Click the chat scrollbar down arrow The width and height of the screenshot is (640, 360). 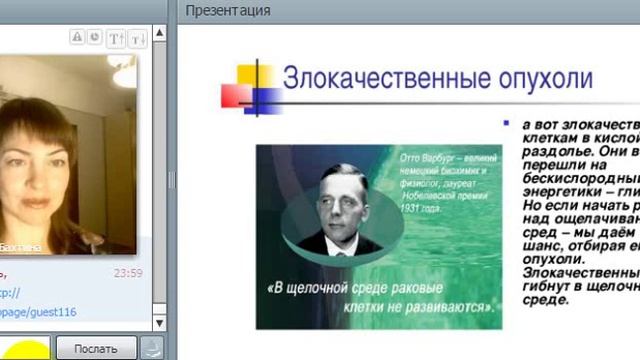click(160, 323)
